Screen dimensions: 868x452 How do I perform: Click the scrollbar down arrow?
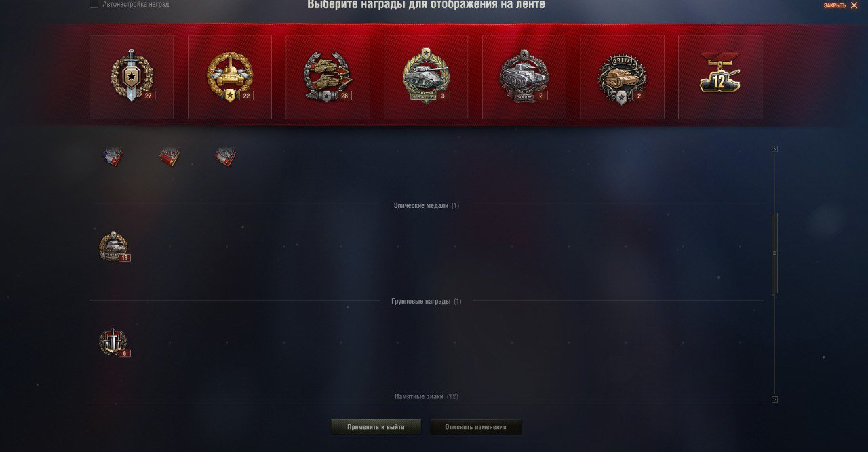pyautogui.click(x=774, y=400)
